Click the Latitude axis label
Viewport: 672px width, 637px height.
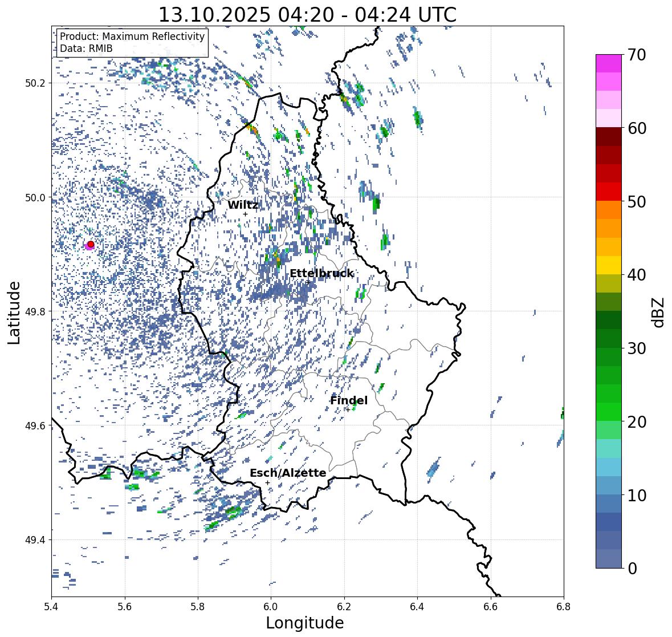[x=14, y=313]
